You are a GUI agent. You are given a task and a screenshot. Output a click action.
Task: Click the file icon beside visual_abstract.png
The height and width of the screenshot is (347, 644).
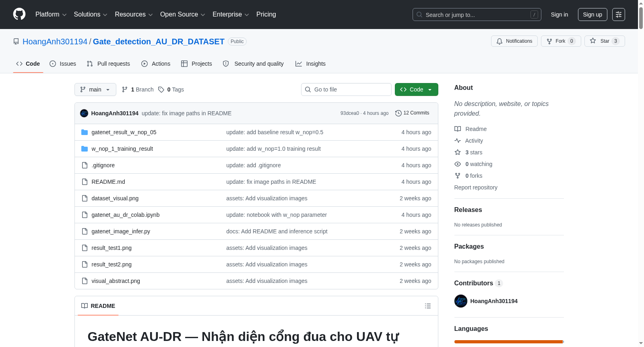[x=85, y=281]
